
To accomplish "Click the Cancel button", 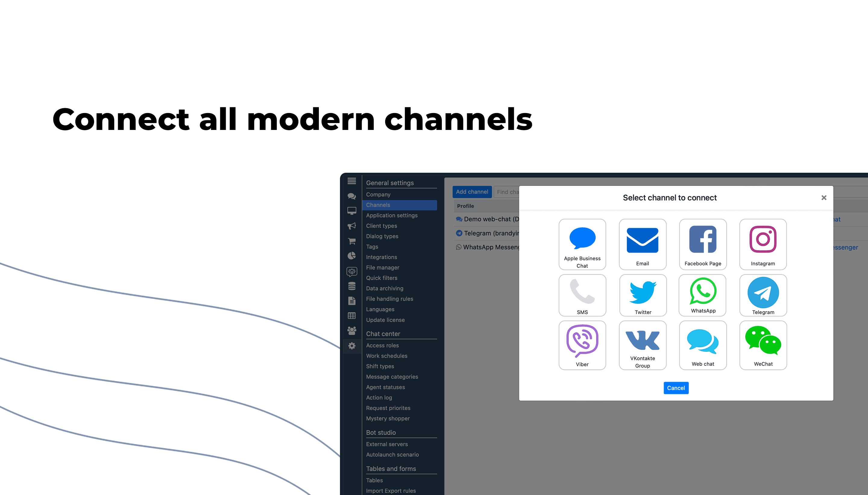I will tap(676, 388).
